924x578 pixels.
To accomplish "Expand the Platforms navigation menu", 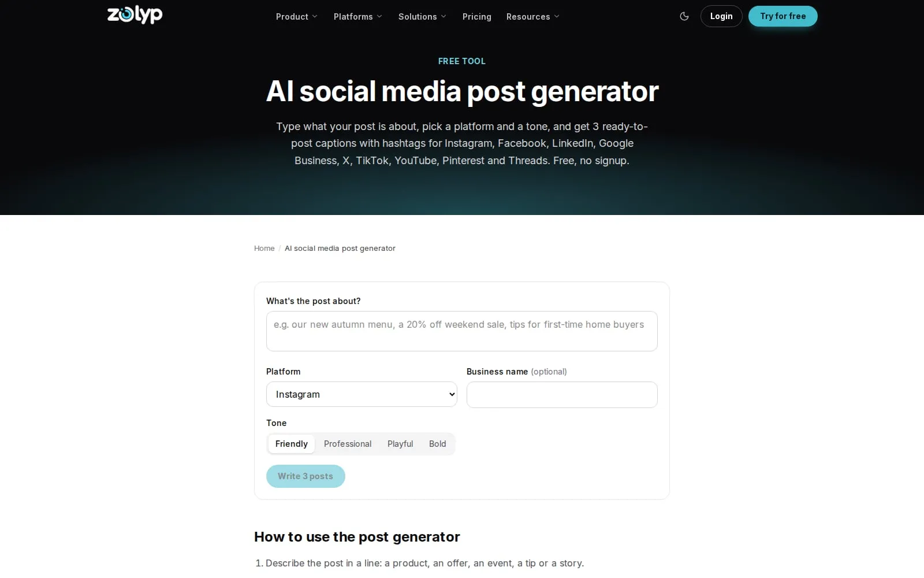I will pyautogui.click(x=358, y=17).
